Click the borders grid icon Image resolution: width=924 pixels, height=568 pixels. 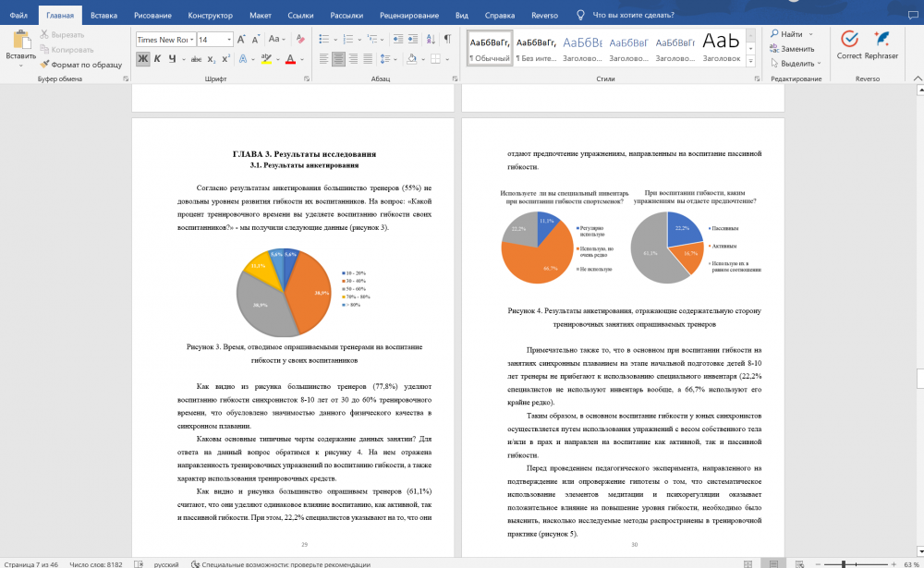point(435,59)
